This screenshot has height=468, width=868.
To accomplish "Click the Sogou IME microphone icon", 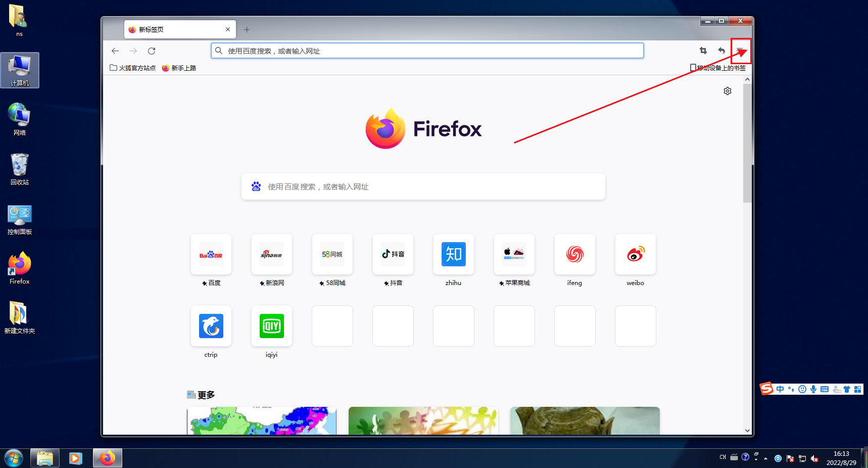I will (x=813, y=389).
